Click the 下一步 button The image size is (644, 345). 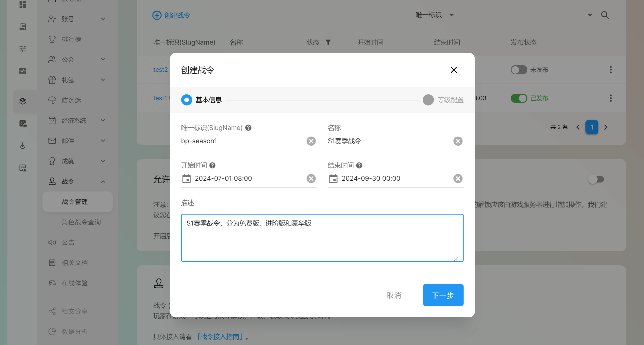coord(443,295)
